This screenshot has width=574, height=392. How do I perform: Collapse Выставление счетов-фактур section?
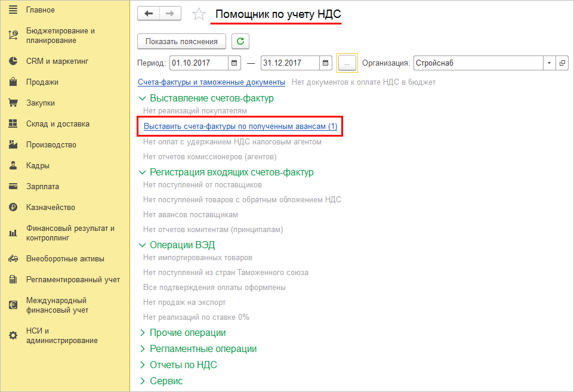click(x=142, y=98)
